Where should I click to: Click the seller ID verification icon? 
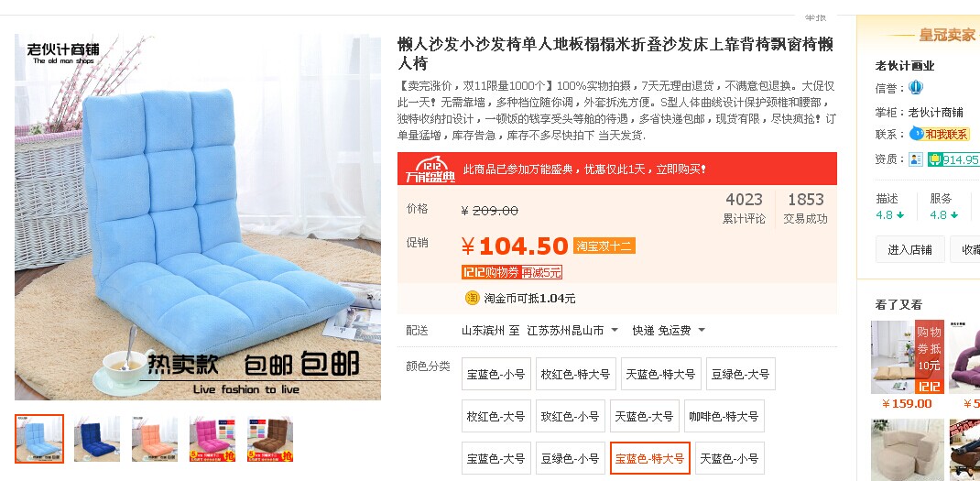click(x=916, y=159)
